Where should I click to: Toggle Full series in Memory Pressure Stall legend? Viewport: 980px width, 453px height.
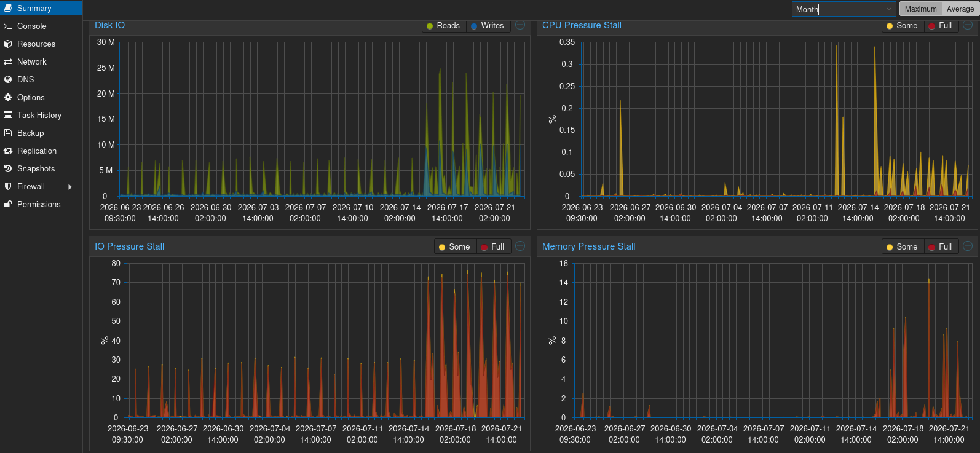point(941,247)
